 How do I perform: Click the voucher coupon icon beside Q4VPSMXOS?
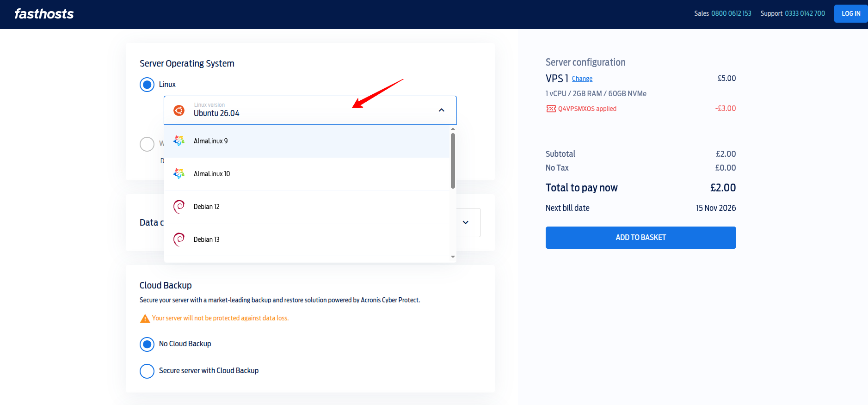click(x=551, y=109)
